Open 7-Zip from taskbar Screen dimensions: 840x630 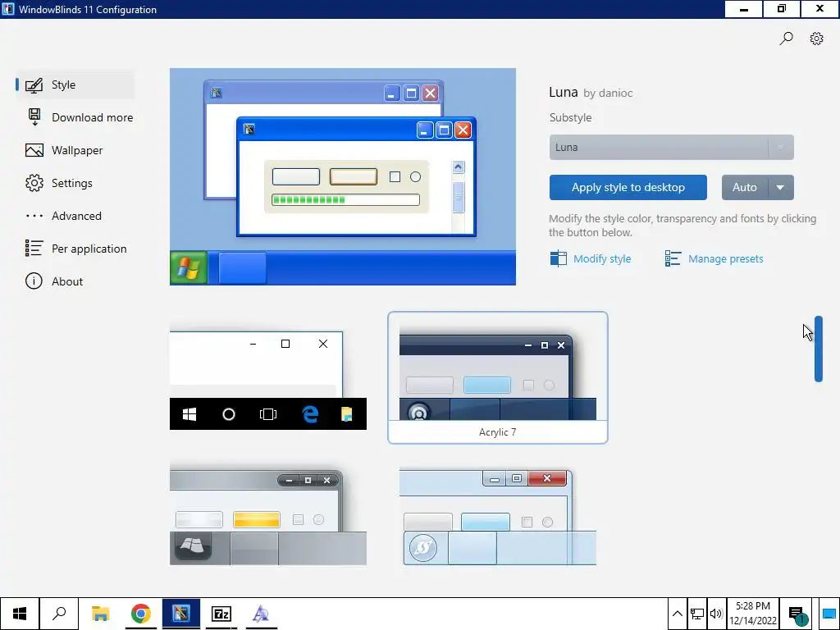point(221,614)
